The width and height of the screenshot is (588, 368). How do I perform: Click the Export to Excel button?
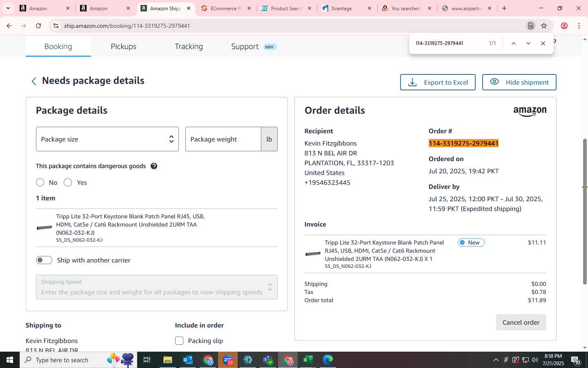[438, 82]
